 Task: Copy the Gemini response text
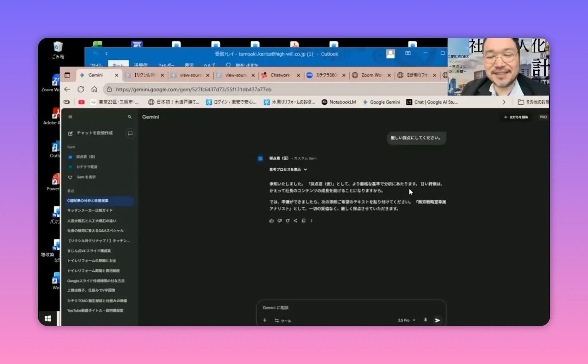pos(304,220)
